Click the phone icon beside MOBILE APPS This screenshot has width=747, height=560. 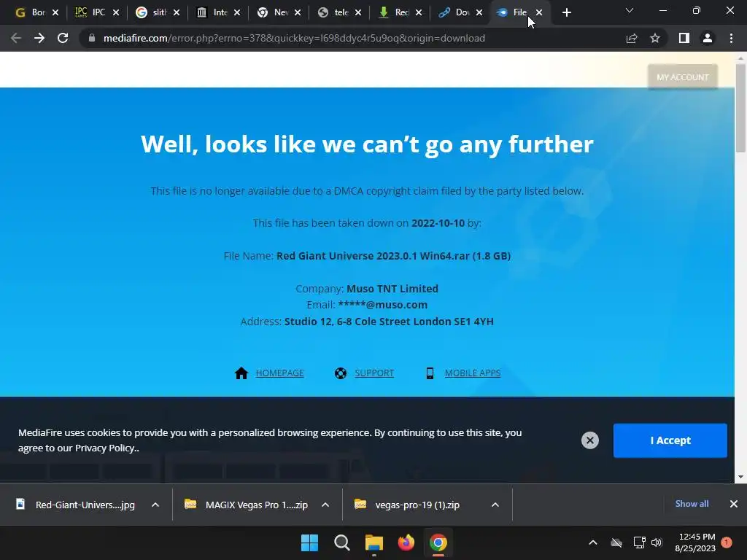[x=430, y=373]
